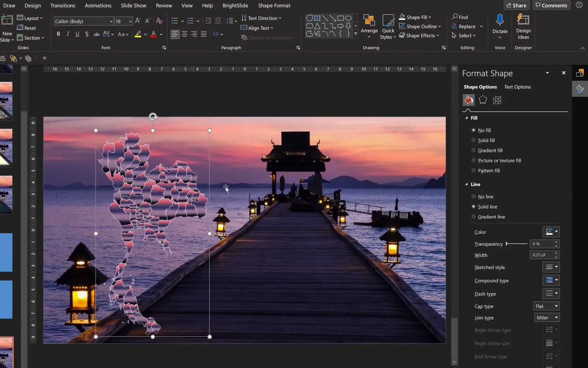Click the Bullets list icon
This screenshot has height=368, width=588.
coord(175,21)
